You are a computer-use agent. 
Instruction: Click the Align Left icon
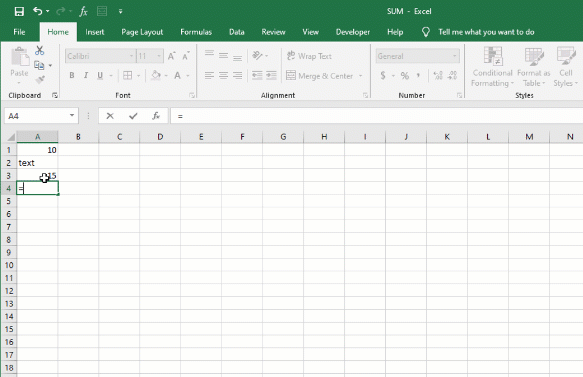(x=209, y=75)
